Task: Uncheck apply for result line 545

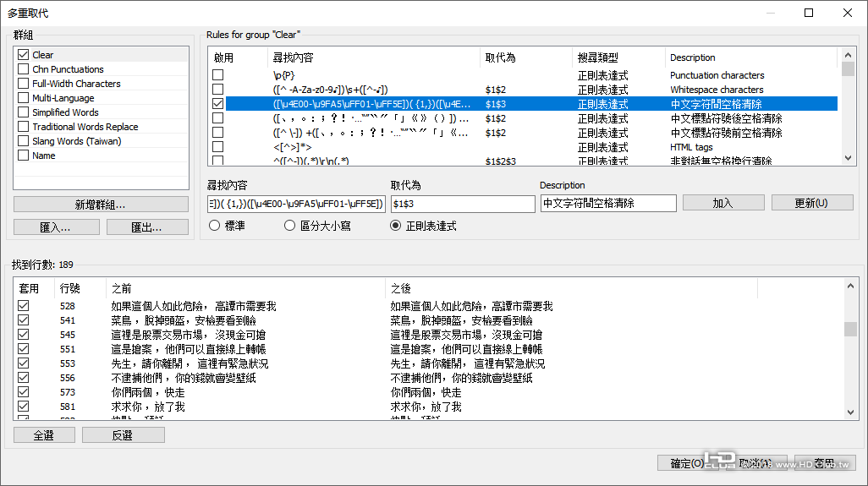Action: click(x=23, y=335)
